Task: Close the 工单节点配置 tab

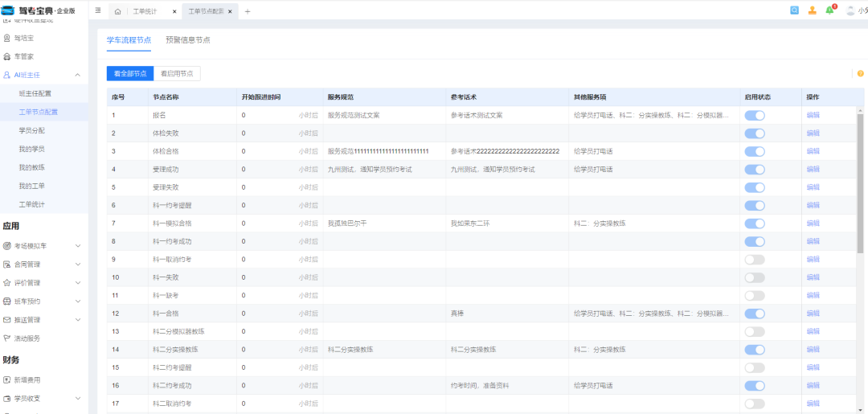Action: (230, 11)
